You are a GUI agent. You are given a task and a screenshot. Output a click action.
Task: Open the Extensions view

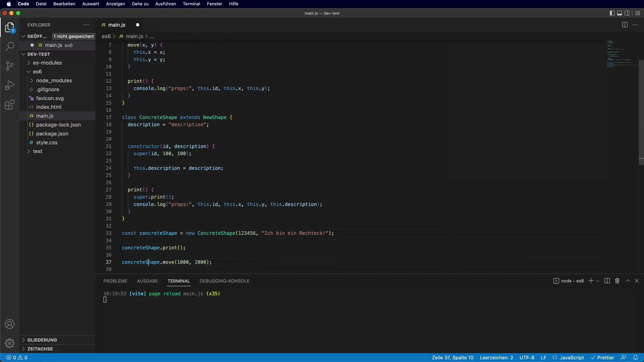10,105
